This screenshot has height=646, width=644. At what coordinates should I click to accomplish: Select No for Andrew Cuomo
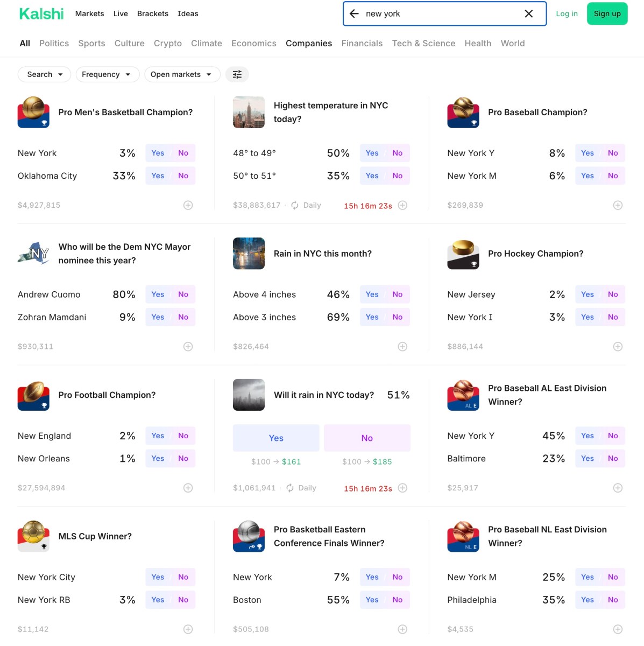point(183,294)
